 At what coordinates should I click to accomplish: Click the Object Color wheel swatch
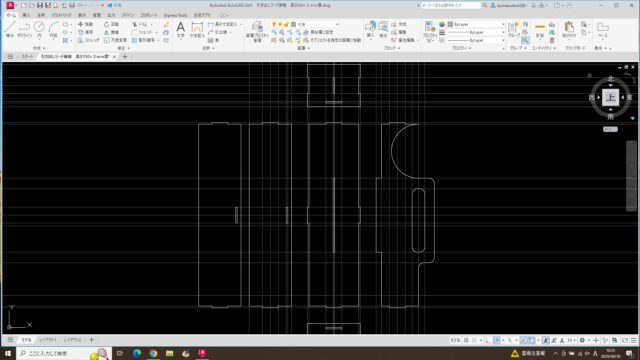coord(442,24)
